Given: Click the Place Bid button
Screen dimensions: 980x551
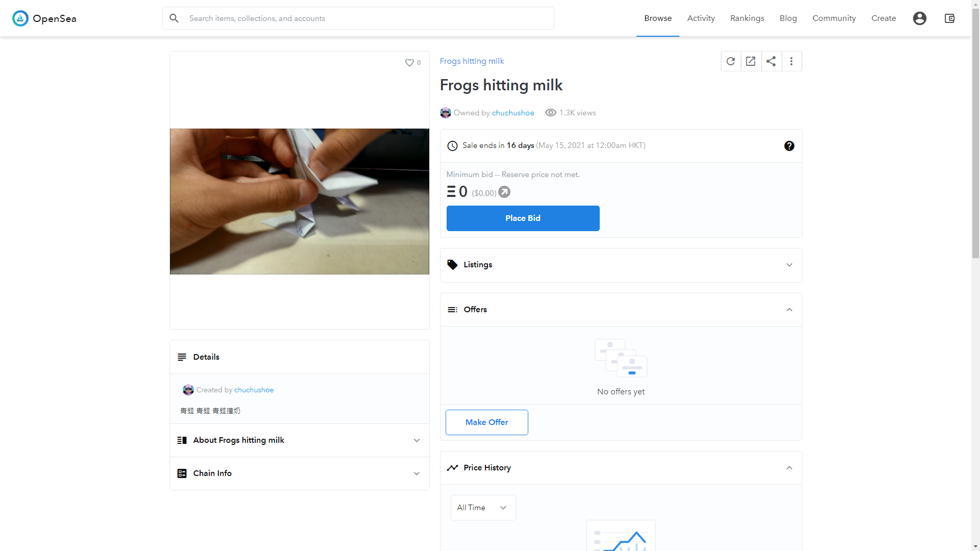Looking at the screenshot, I should (x=523, y=218).
